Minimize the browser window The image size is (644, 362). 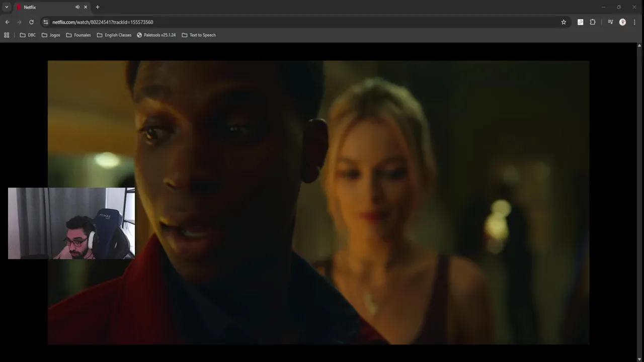603,7
